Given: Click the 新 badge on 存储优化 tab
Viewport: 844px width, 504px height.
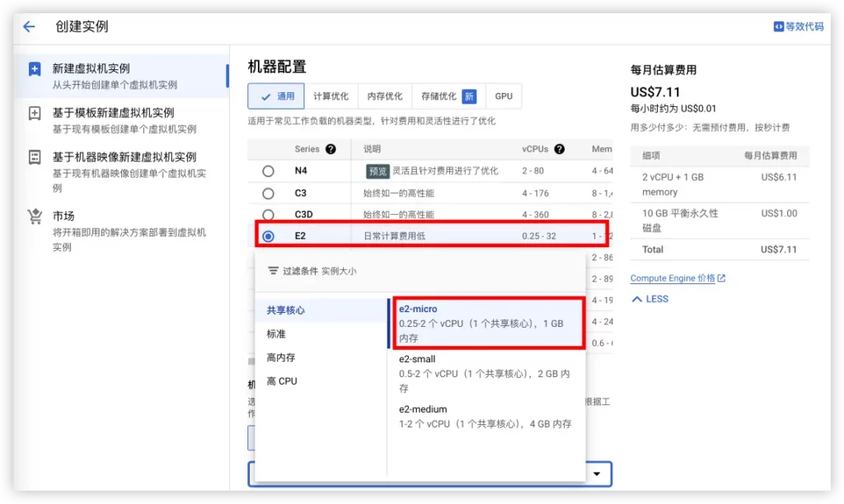Looking at the screenshot, I should [x=469, y=96].
